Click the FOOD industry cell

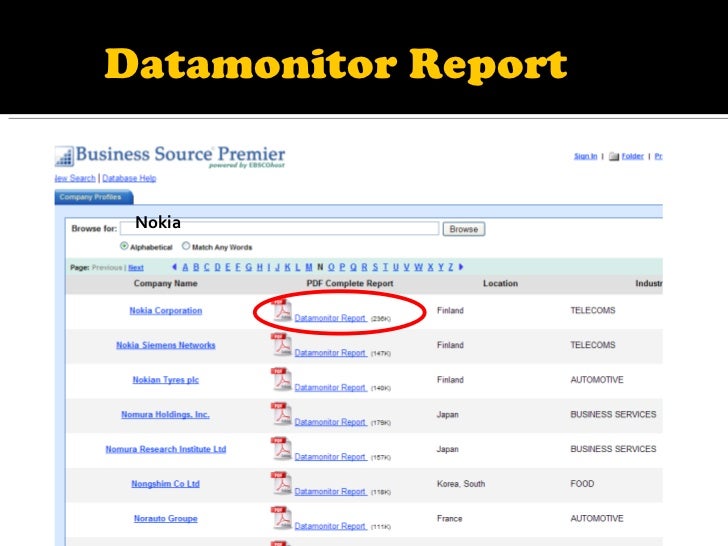(582, 484)
